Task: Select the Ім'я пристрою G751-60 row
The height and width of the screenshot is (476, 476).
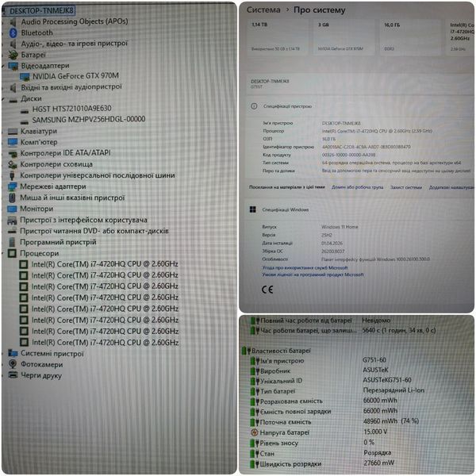Action: pos(318,361)
